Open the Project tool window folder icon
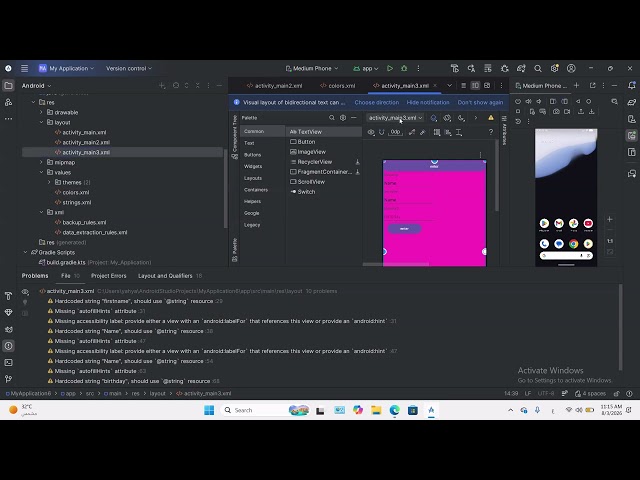The width and height of the screenshot is (640, 480). pos(8,85)
